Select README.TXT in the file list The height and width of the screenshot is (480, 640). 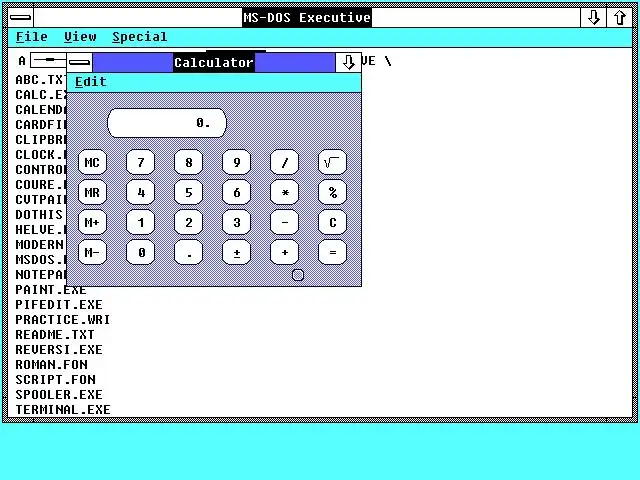point(55,335)
